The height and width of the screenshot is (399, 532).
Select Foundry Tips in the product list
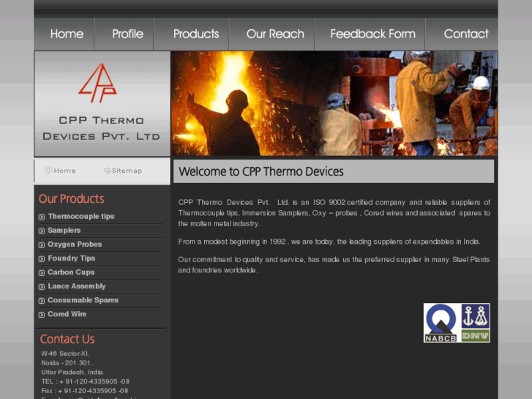tap(72, 258)
